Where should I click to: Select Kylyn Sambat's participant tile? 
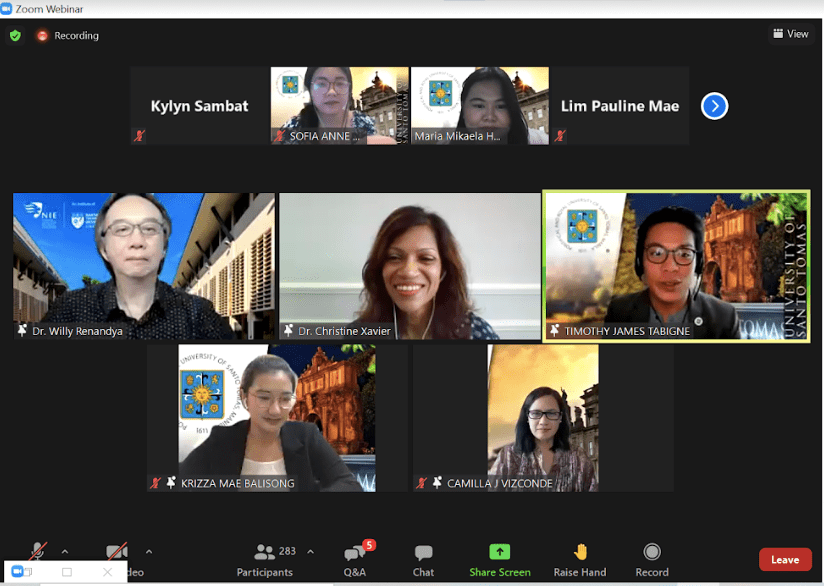click(200, 106)
